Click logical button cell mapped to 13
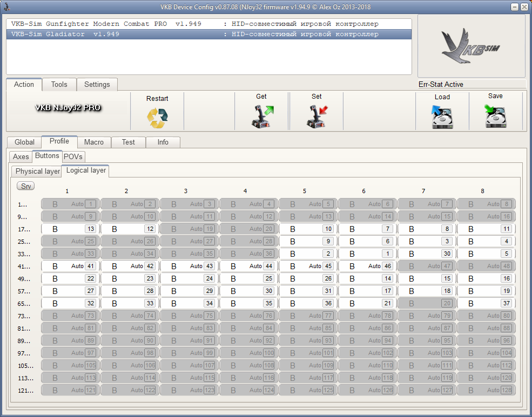 pyautogui.click(x=70, y=229)
